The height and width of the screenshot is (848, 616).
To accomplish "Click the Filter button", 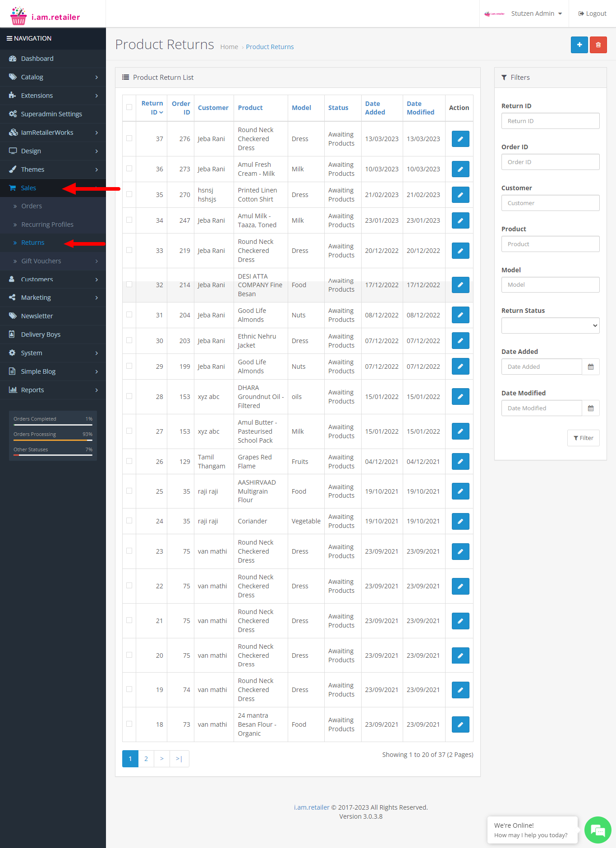I will coord(583,438).
